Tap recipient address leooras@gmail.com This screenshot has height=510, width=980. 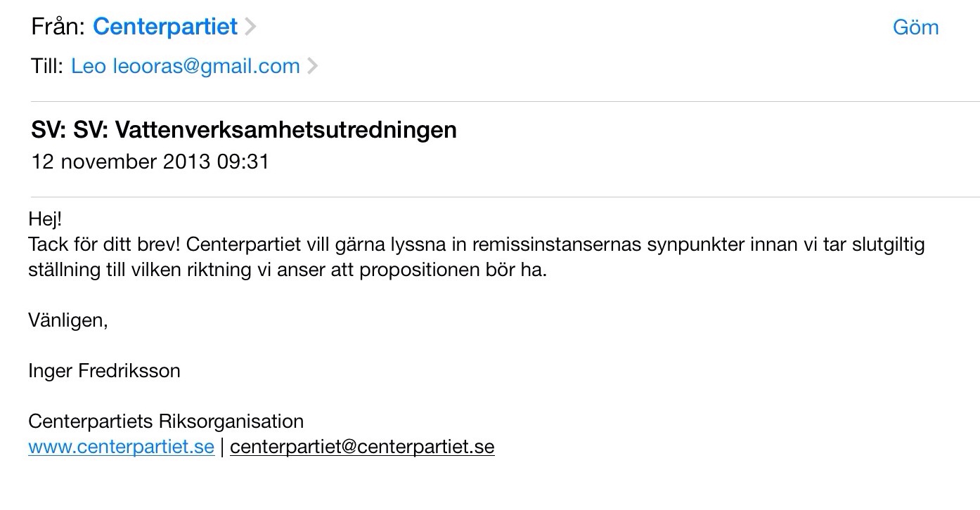point(206,66)
